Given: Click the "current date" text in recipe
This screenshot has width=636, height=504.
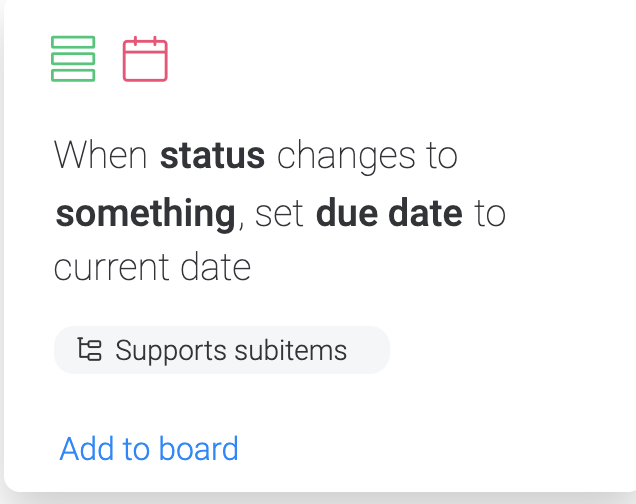Looking at the screenshot, I should click(x=152, y=269).
